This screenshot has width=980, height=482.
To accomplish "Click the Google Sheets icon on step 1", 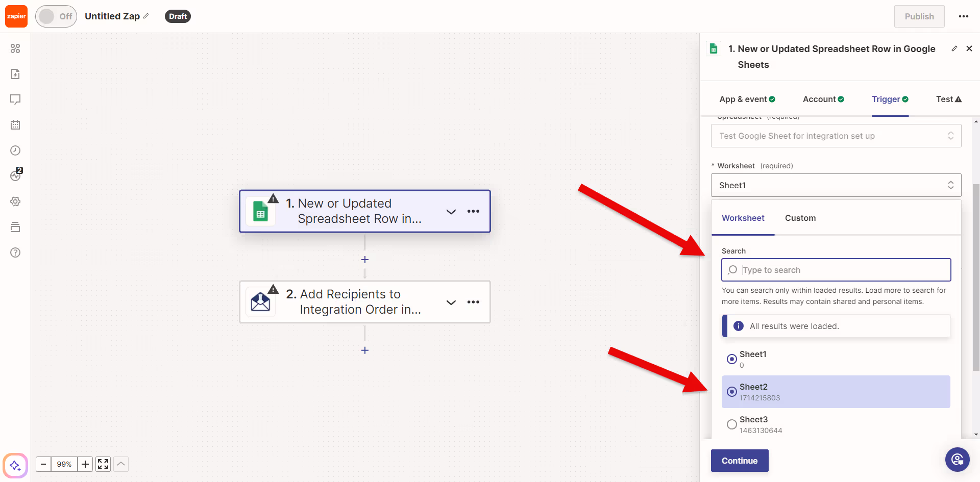I will click(261, 212).
